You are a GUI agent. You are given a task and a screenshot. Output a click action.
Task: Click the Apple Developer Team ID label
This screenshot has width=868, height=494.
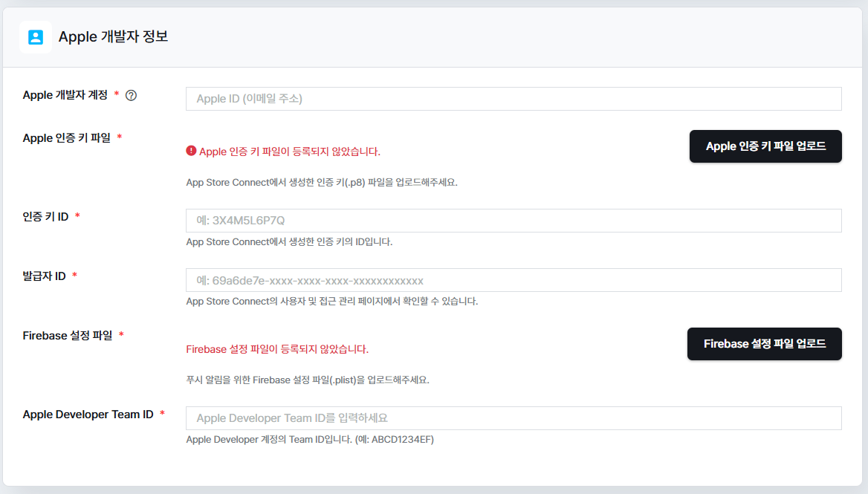88,415
